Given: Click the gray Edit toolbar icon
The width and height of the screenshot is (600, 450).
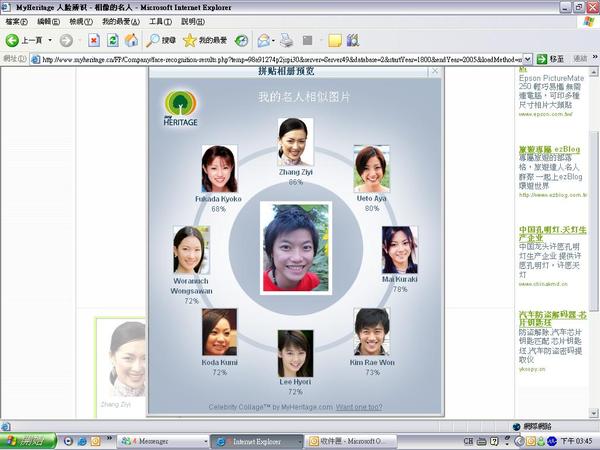Looking at the screenshot, I should [307, 40].
